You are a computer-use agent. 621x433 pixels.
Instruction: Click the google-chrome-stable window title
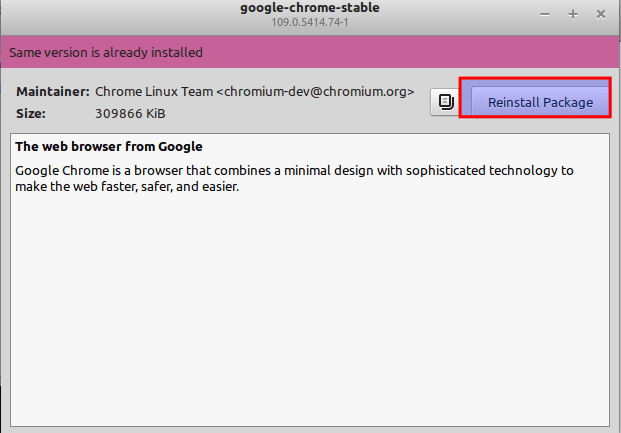point(310,8)
